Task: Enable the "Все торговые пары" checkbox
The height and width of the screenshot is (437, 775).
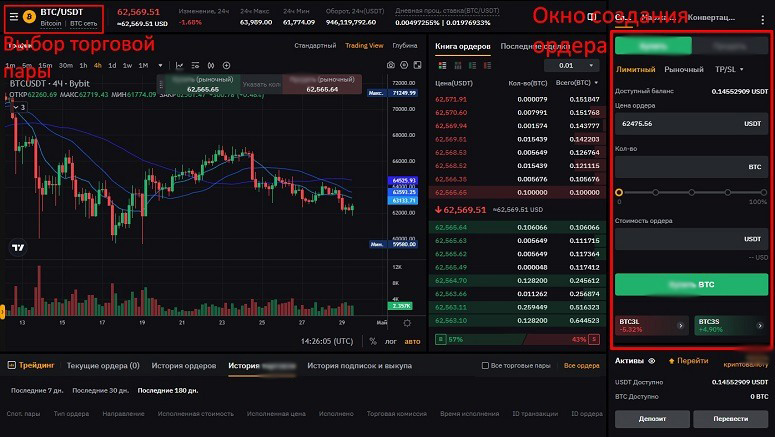Action: pos(486,365)
